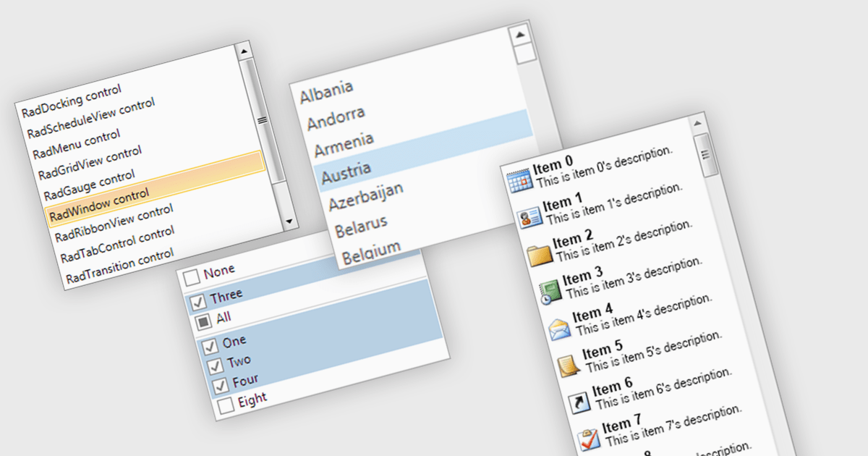The image size is (868, 456).
Task: Select RadRibbonView control
Action: 114,223
